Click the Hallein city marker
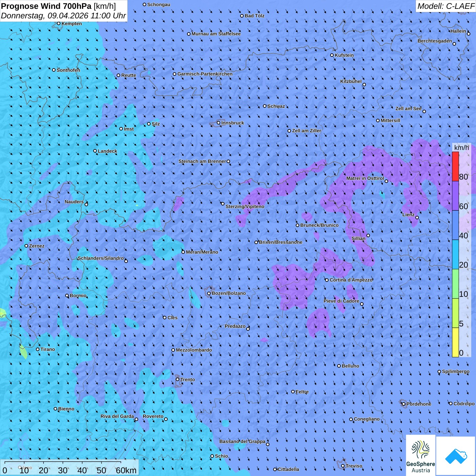The height and width of the screenshot is (476, 476). click(x=469, y=34)
